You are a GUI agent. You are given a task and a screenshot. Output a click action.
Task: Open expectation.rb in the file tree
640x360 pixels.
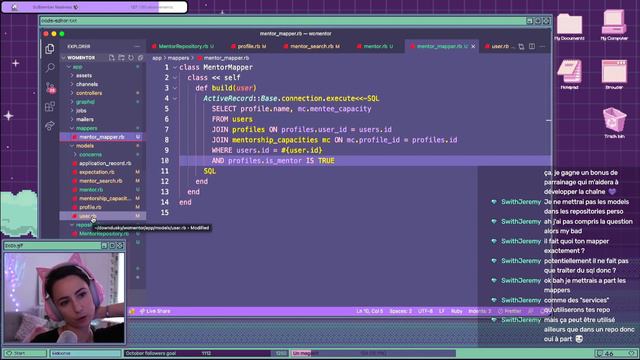tap(102, 172)
